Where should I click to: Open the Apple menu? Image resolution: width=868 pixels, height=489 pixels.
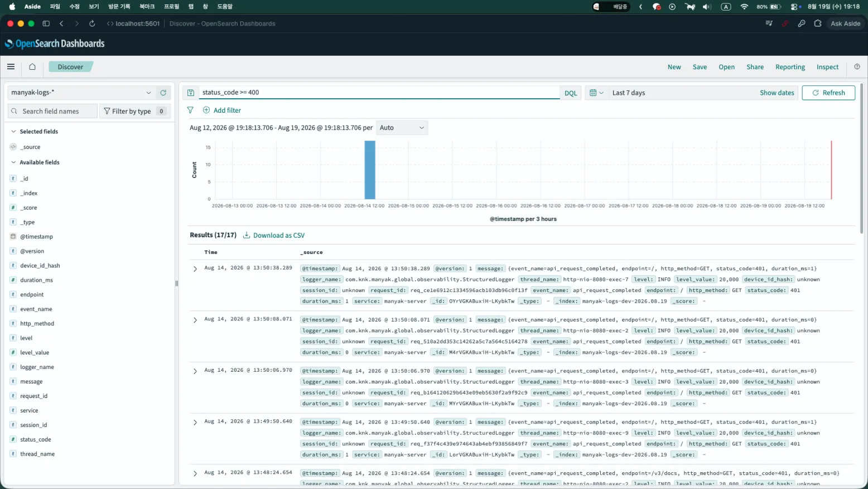[12, 7]
